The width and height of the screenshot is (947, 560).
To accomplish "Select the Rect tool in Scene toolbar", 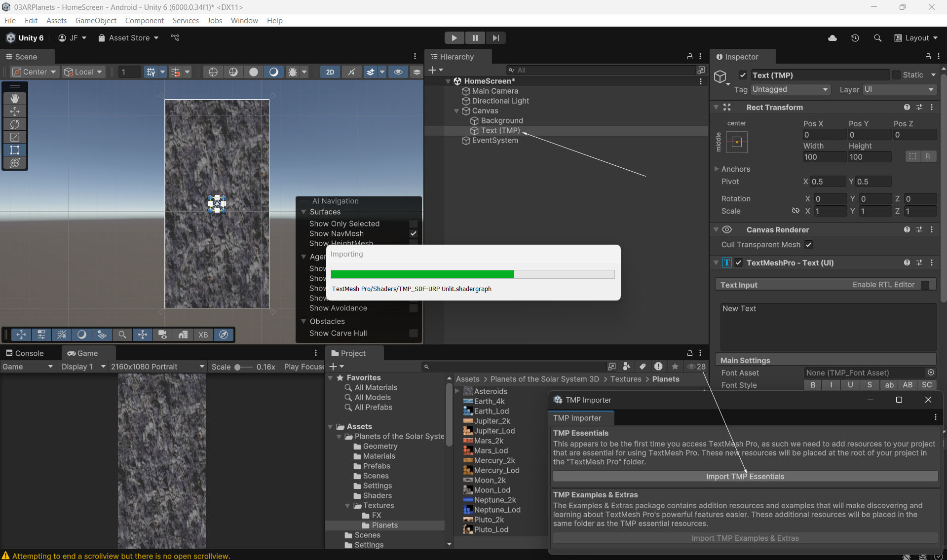I will coord(15,150).
